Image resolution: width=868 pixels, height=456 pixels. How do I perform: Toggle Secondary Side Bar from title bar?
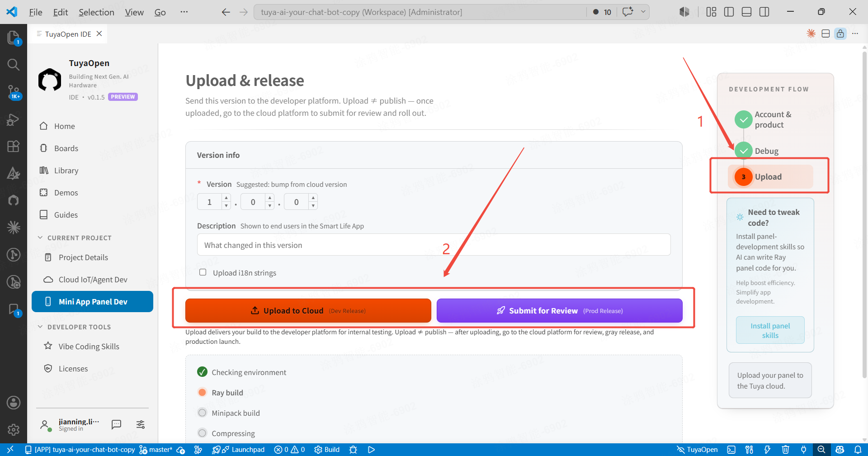(x=764, y=12)
